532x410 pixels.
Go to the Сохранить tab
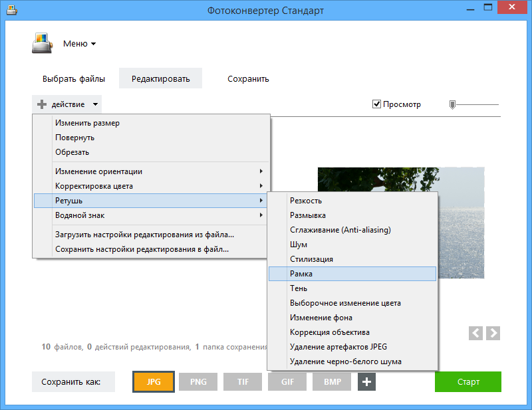pos(248,78)
